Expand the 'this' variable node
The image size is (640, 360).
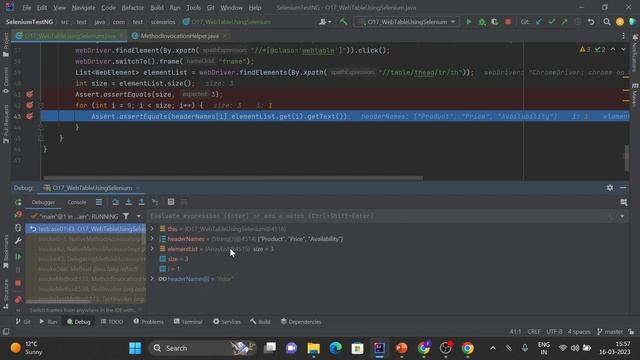pyautogui.click(x=152, y=229)
